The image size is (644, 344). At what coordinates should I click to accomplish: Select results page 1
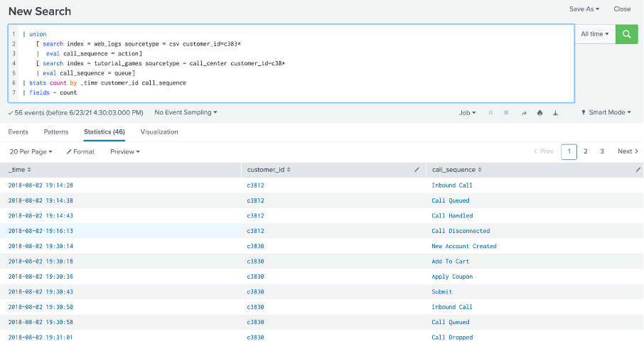pyautogui.click(x=569, y=151)
